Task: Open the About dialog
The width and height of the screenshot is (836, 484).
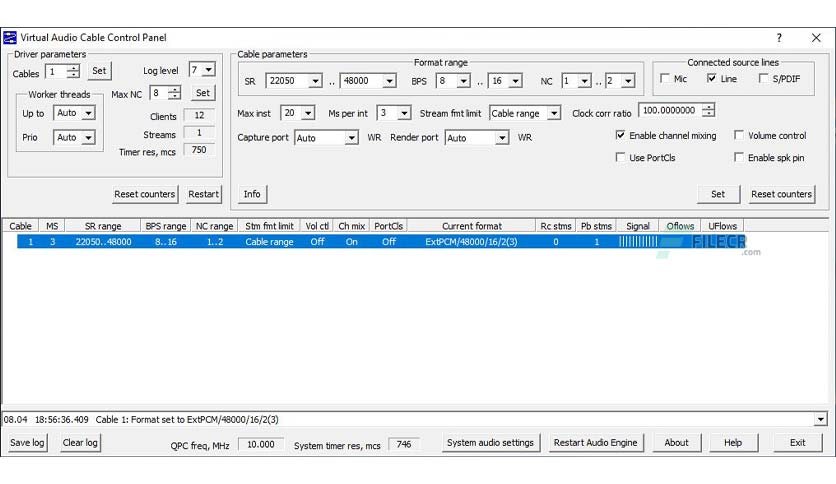Action: [676, 442]
